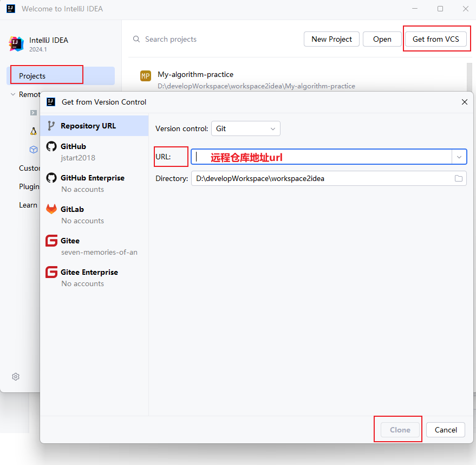
Task: Click IntelliJ icon in dialog title bar
Action: 51,102
